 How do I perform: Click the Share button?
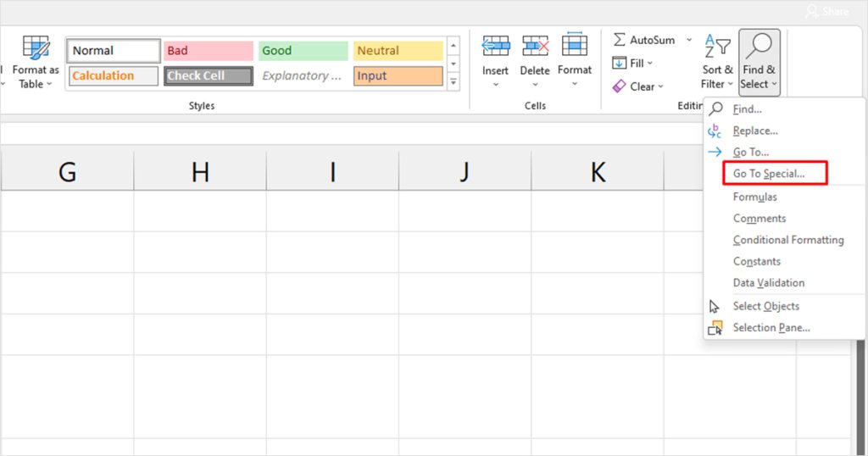(827, 11)
